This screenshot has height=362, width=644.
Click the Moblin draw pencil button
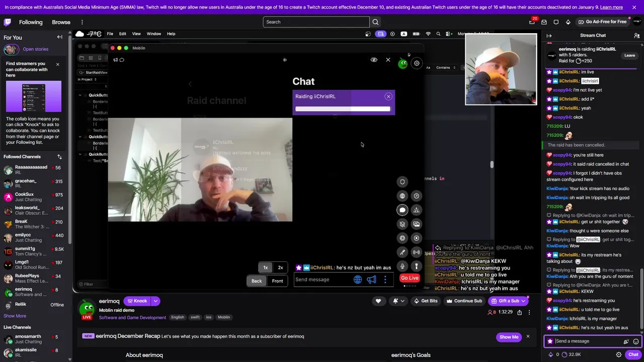pos(402,252)
